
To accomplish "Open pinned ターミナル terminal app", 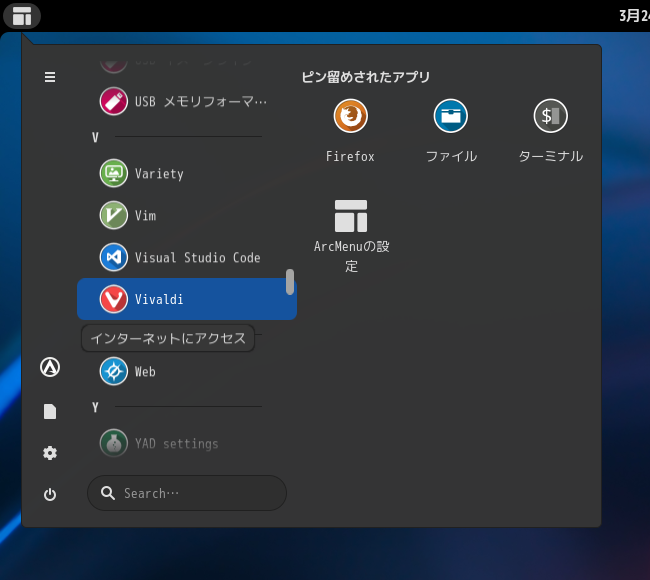I will click(551, 131).
